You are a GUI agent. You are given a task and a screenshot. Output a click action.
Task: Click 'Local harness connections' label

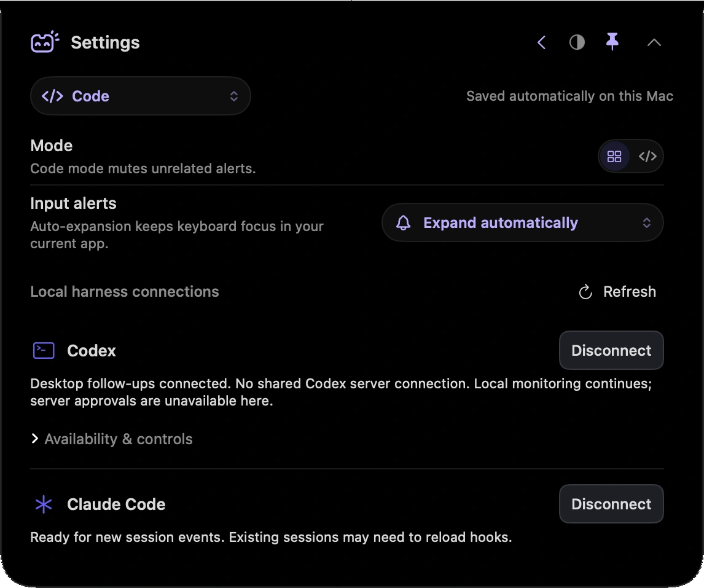click(124, 291)
